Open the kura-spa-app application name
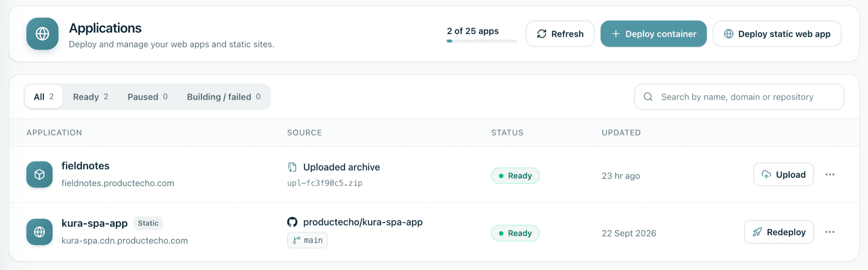The width and height of the screenshot is (868, 270). (95, 223)
